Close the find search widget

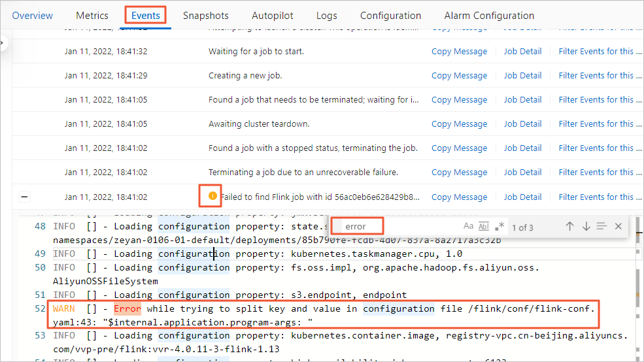tap(618, 227)
